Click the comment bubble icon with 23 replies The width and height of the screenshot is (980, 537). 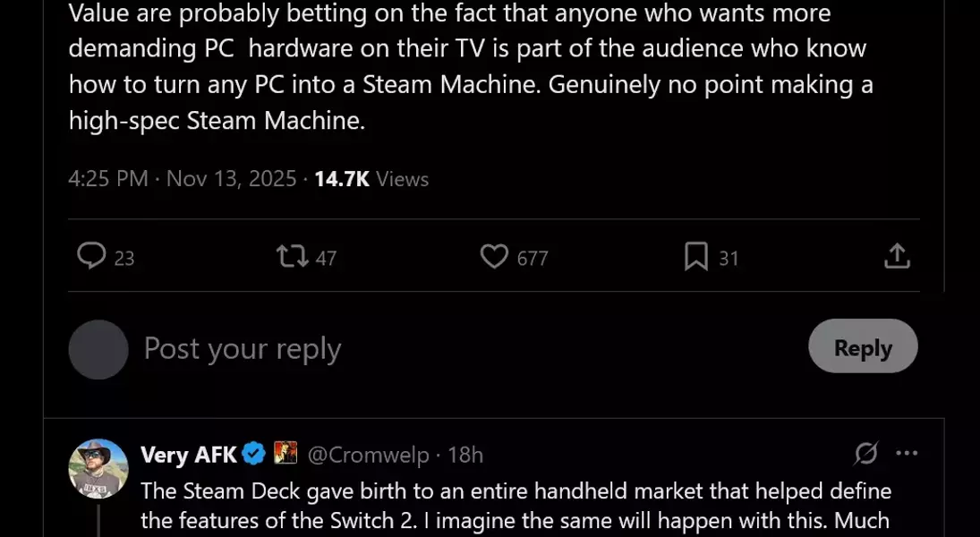coord(92,257)
